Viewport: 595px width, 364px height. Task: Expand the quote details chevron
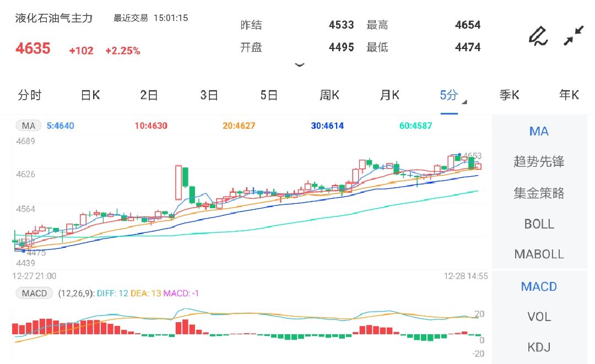299,65
